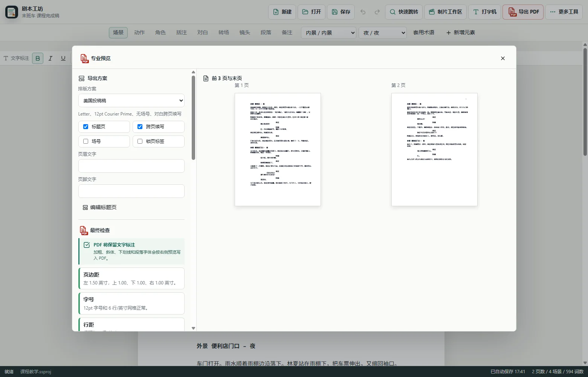The height and width of the screenshot is (377, 588).
Task: Close the 专业预览 dialog
Action: [x=503, y=58]
